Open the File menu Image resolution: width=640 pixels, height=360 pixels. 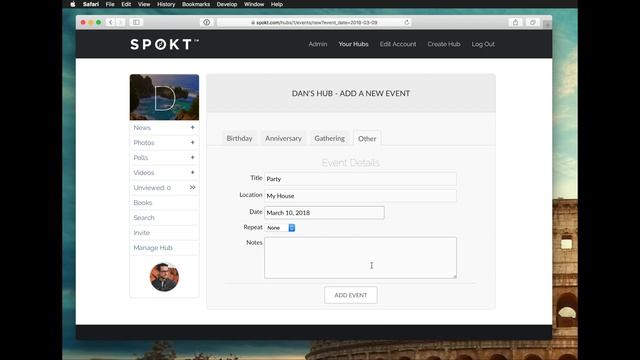point(110,4)
